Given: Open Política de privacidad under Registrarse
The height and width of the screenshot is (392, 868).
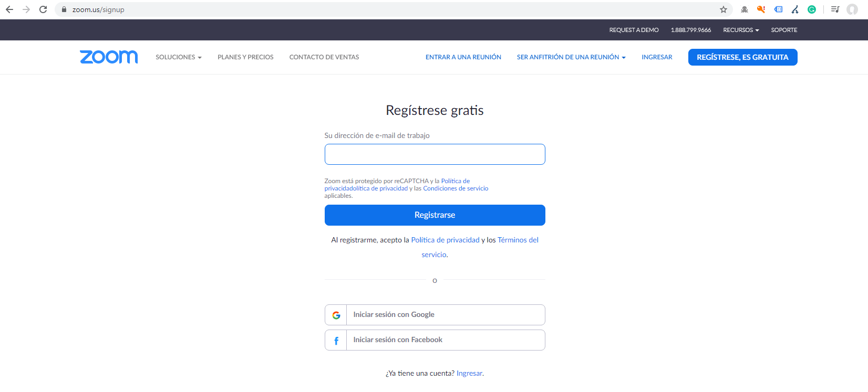Looking at the screenshot, I should coord(445,240).
